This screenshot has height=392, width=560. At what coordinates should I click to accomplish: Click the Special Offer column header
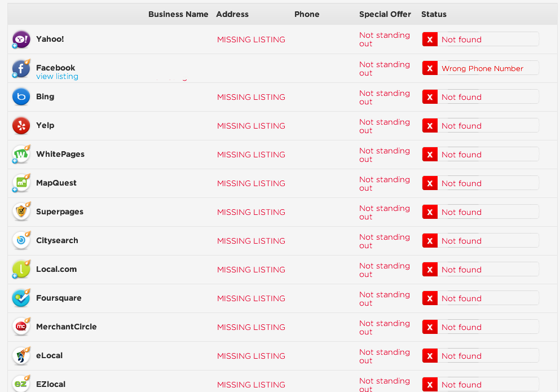385,14
